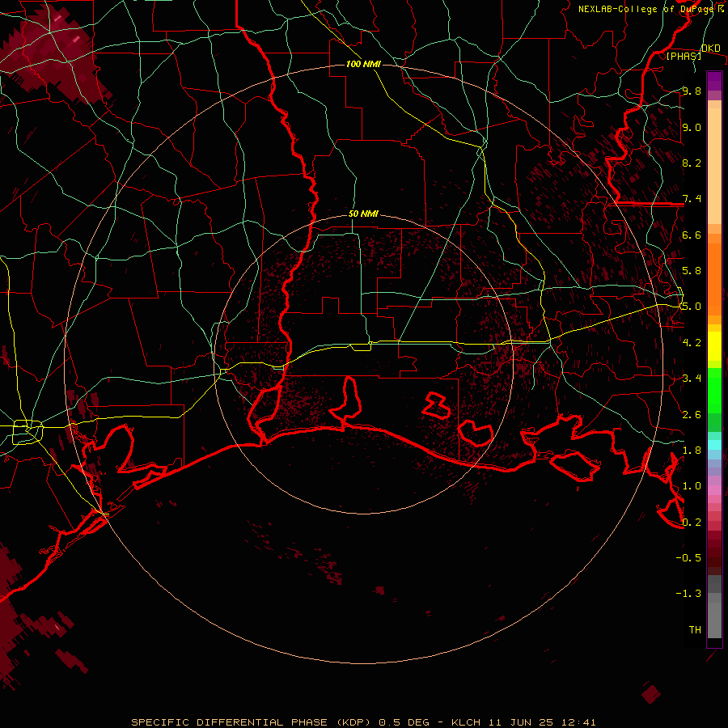Click the 3.4 legend value

692,378
